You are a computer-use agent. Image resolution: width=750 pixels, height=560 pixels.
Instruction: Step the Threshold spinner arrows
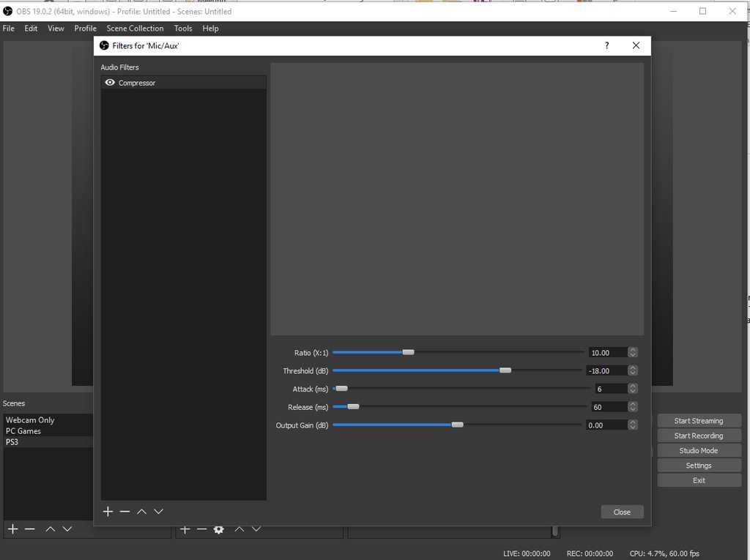pos(633,370)
